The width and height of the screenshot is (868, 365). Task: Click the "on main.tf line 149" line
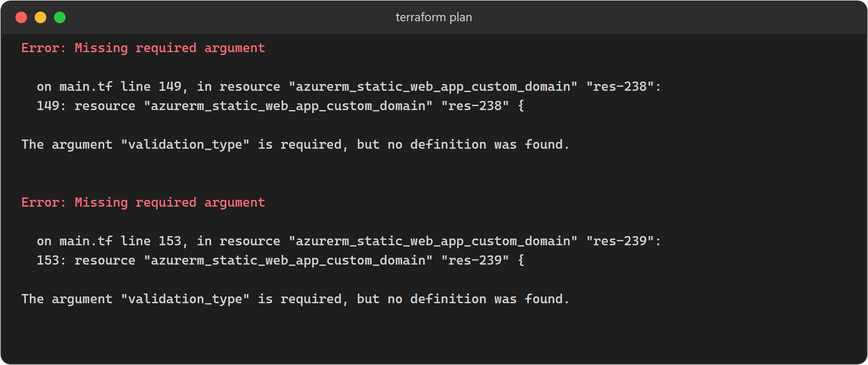[349, 87]
